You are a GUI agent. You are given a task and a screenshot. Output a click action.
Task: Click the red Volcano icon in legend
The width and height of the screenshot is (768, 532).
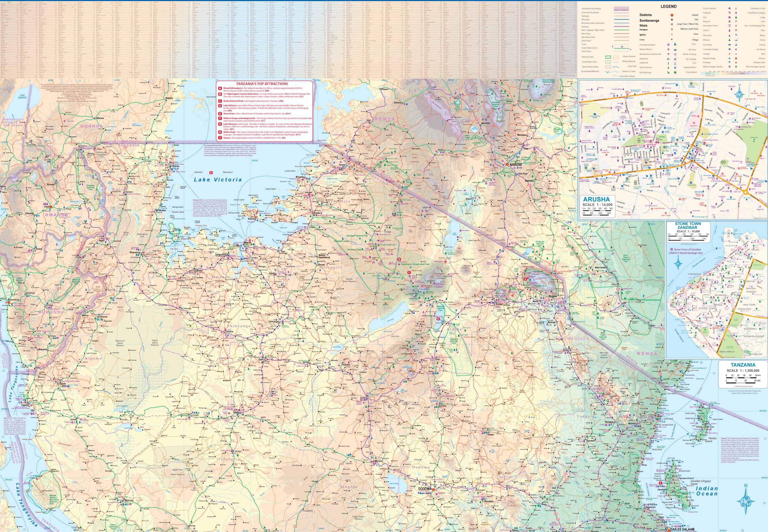pyautogui.click(x=736, y=58)
